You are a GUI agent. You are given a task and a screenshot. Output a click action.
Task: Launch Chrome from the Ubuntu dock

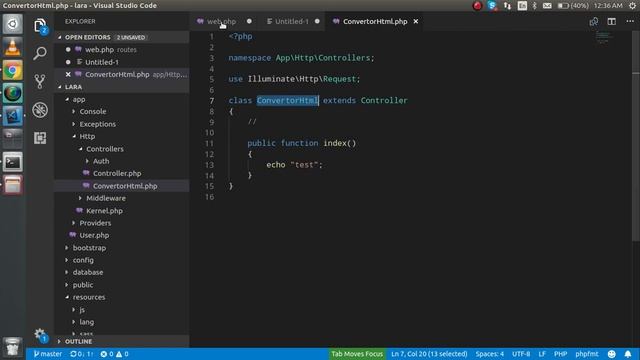point(13,71)
